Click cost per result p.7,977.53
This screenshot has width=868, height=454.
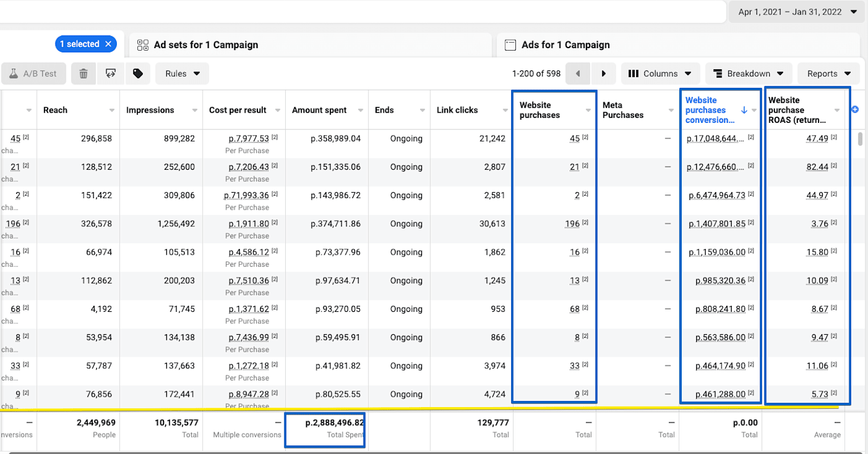[248, 139]
